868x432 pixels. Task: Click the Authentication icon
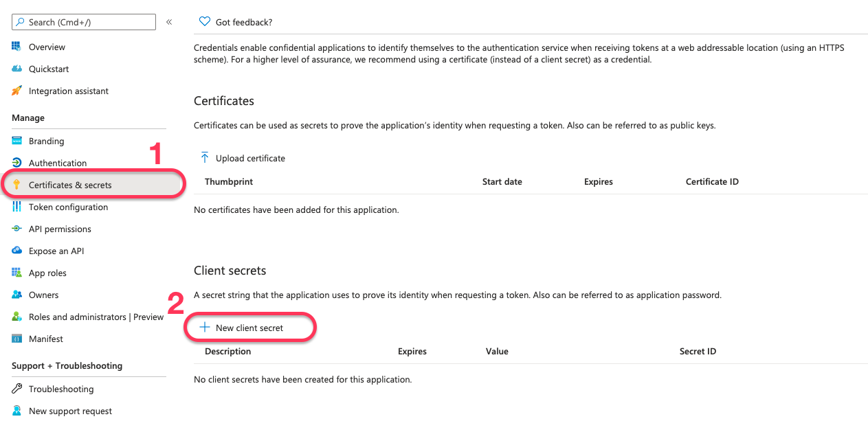coord(17,163)
